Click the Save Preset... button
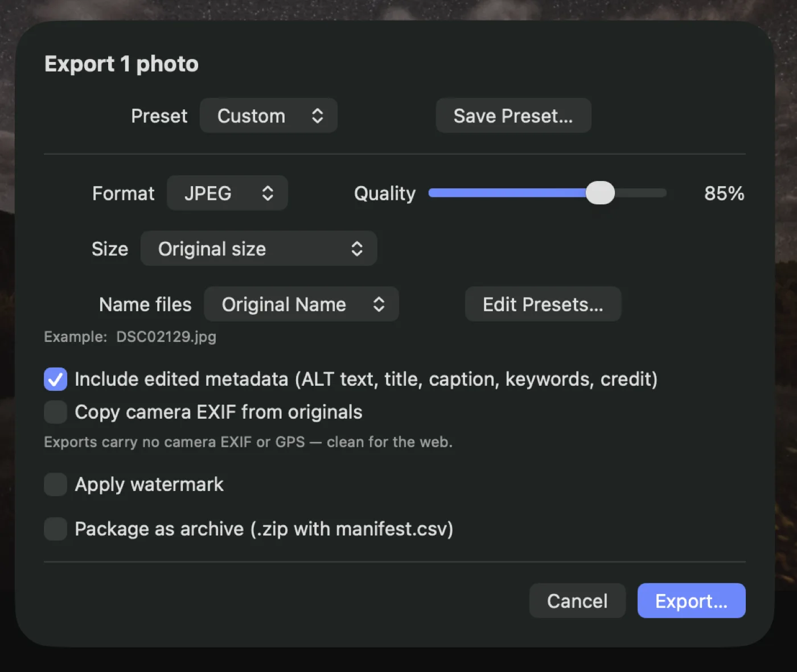The width and height of the screenshot is (797, 672). 513,116
